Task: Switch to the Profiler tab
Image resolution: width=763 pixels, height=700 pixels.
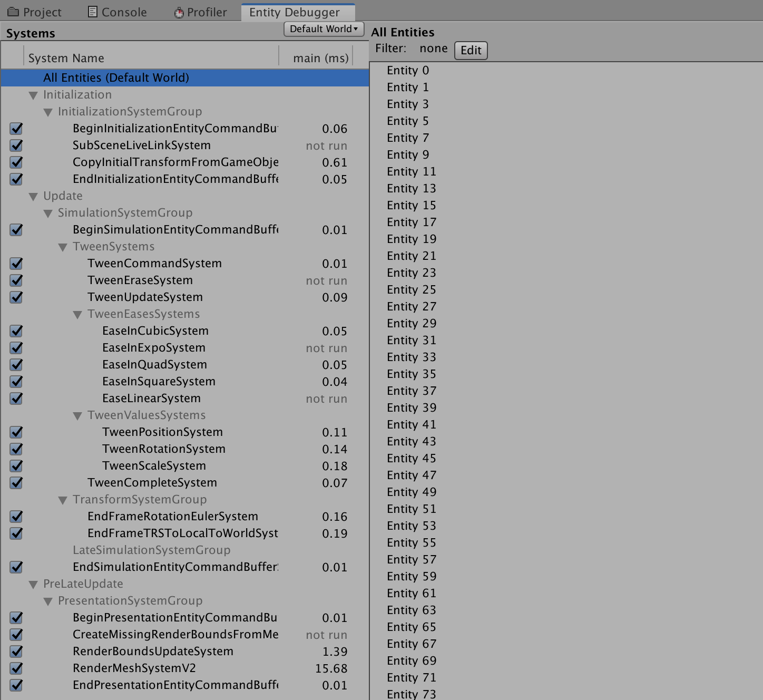Action: tap(200, 11)
